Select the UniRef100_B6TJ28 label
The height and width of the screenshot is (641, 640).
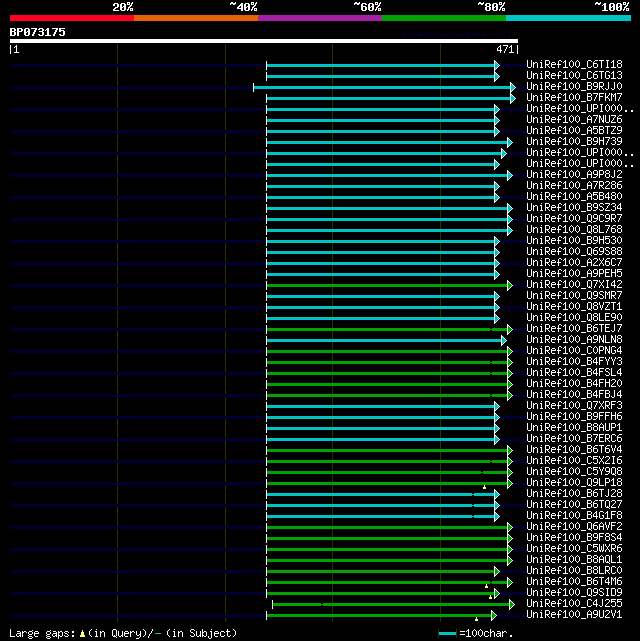[574, 494]
